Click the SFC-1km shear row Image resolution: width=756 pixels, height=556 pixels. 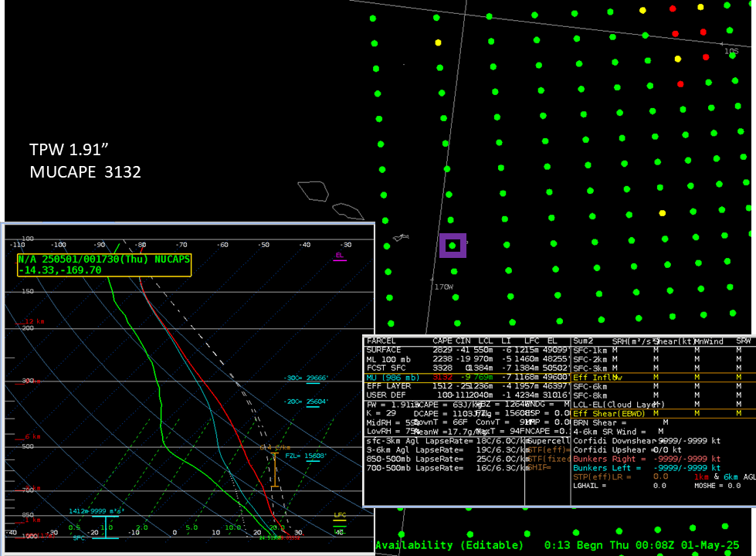tap(663, 350)
